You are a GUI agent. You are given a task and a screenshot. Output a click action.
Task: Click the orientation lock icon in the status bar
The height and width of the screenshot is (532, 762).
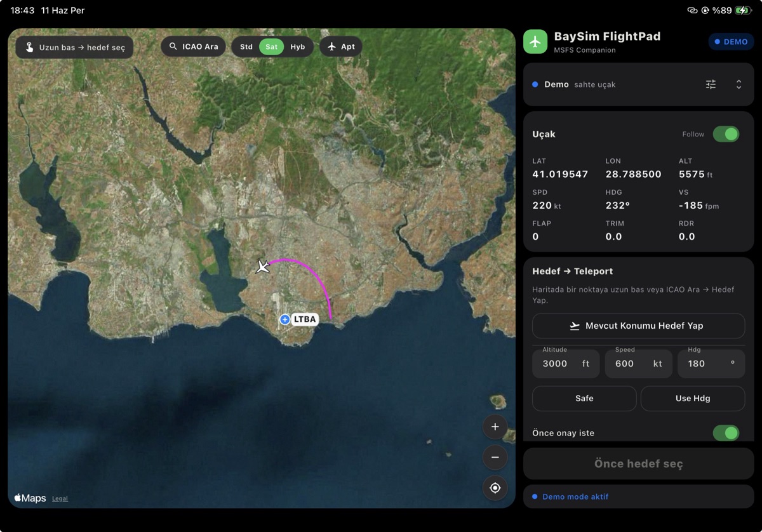coord(705,10)
